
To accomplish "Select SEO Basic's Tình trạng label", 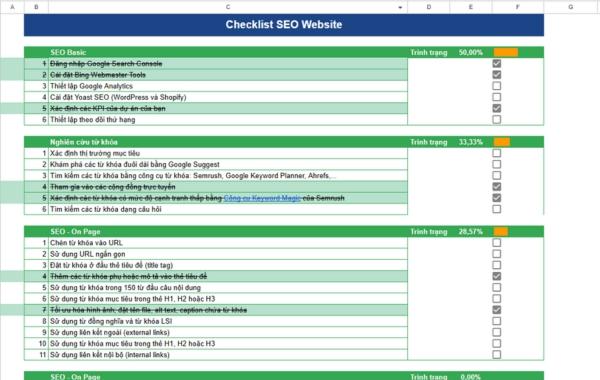I will click(429, 52).
